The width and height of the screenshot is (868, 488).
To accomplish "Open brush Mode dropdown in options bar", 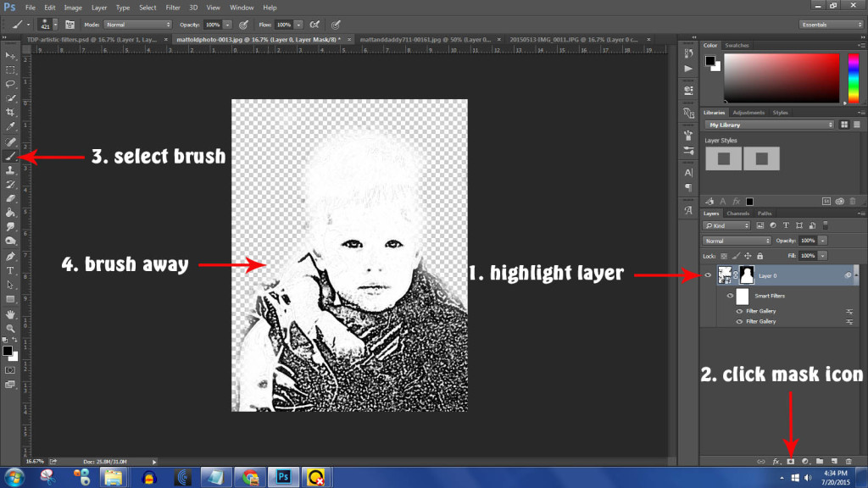I will pyautogui.click(x=138, y=25).
